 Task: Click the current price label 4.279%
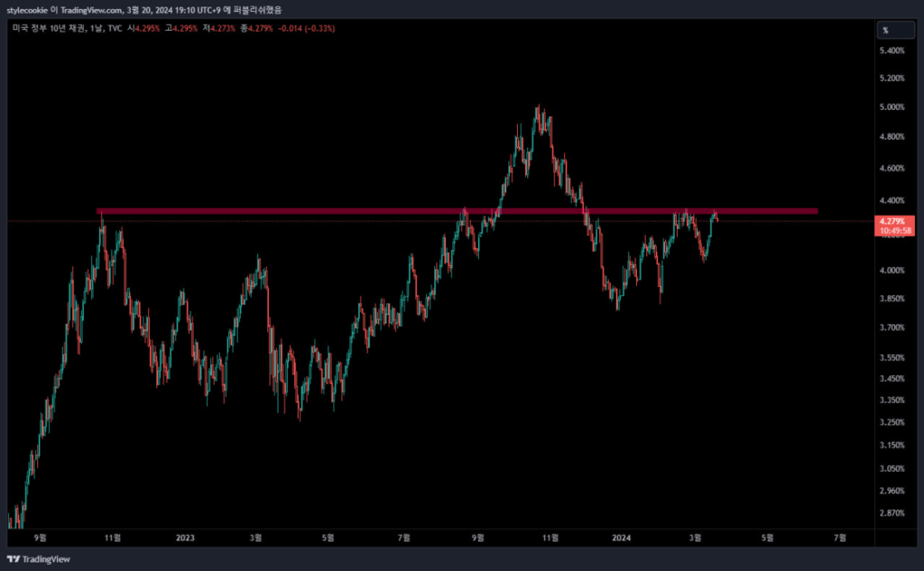pos(894,221)
